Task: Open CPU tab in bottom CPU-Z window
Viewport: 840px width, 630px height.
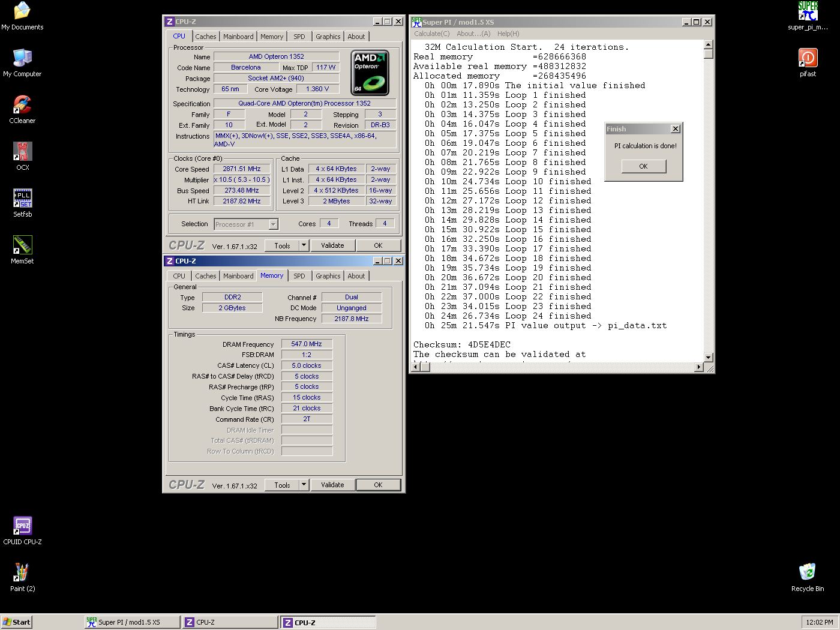Action: pyautogui.click(x=179, y=276)
